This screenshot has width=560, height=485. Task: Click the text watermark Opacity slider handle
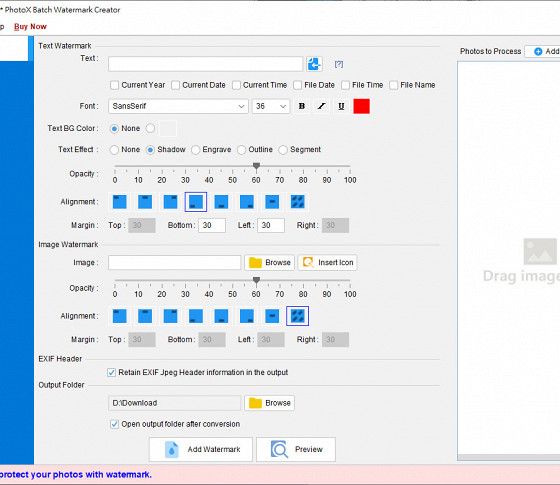(x=256, y=166)
